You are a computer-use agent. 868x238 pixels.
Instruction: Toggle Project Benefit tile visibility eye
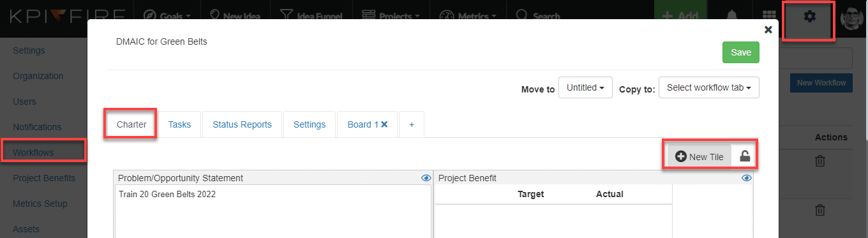click(747, 178)
